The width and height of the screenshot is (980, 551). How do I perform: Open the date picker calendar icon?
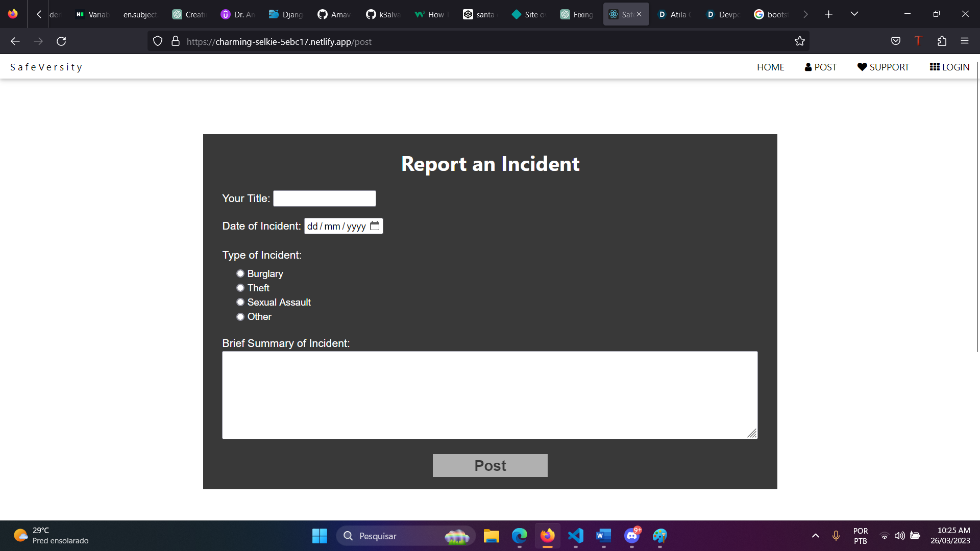[x=375, y=226]
